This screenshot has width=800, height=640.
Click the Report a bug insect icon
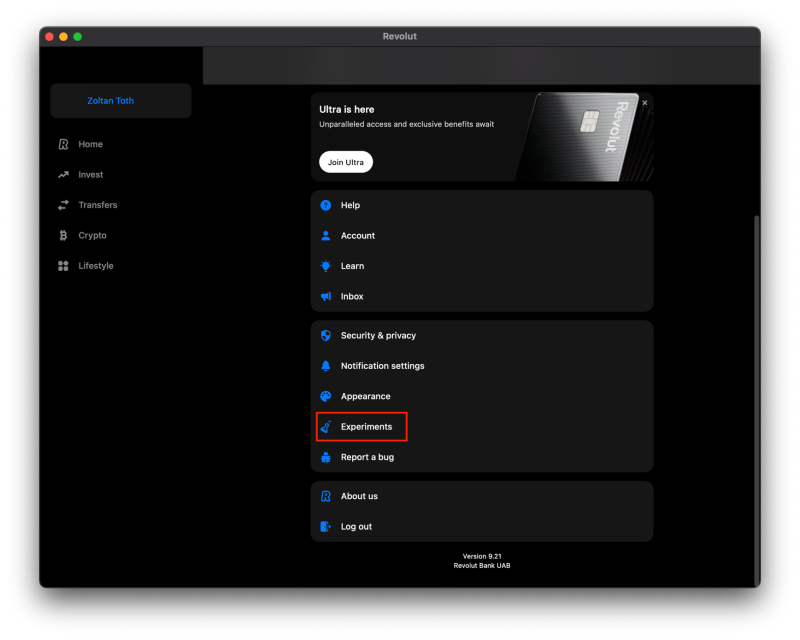point(326,457)
